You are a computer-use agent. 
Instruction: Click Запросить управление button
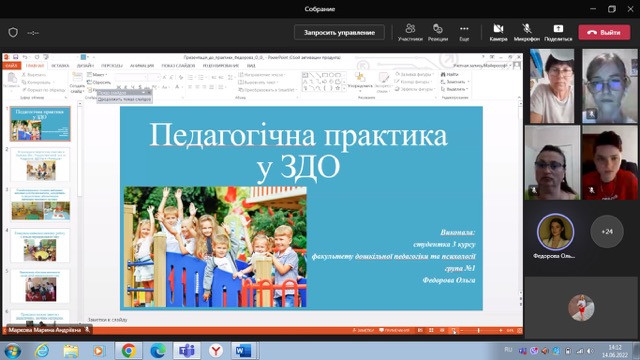click(x=339, y=32)
